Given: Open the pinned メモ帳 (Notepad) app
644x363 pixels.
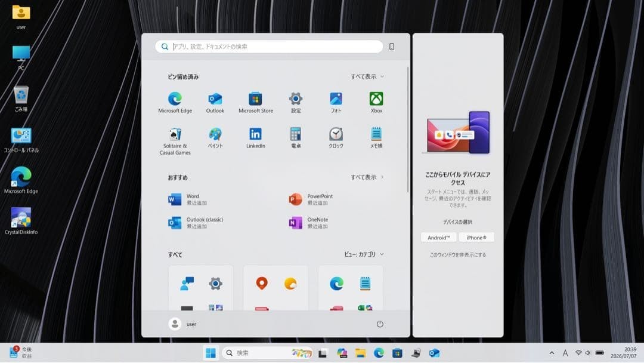Looking at the screenshot, I should pos(376,138).
